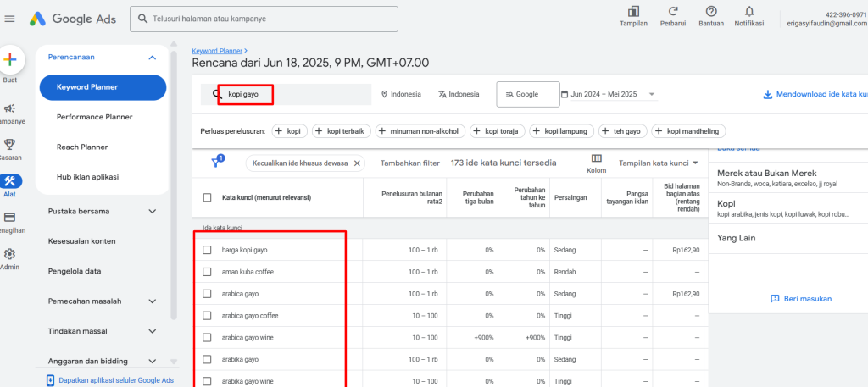Viewport: 868px width, 387px height.
Task: Expand Pustaka bersama section
Action: point(153,211)
